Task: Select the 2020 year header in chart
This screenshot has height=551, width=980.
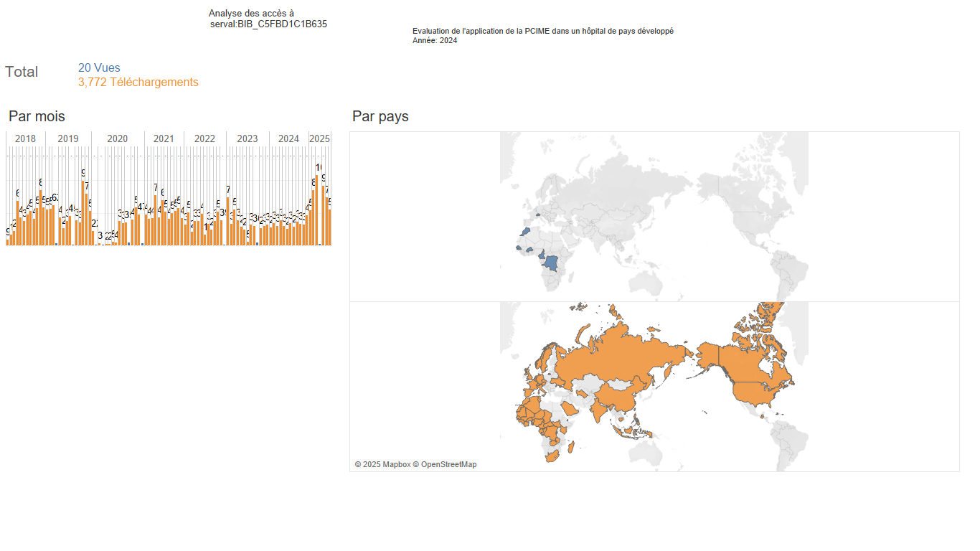Action: pos(117,138)
